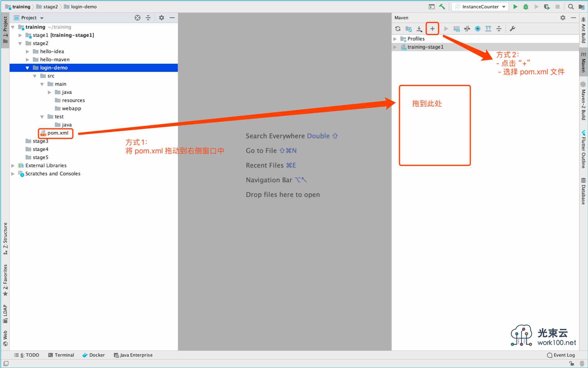Hide the Project tool window
The image size is (588, 368).
[172, 18]
